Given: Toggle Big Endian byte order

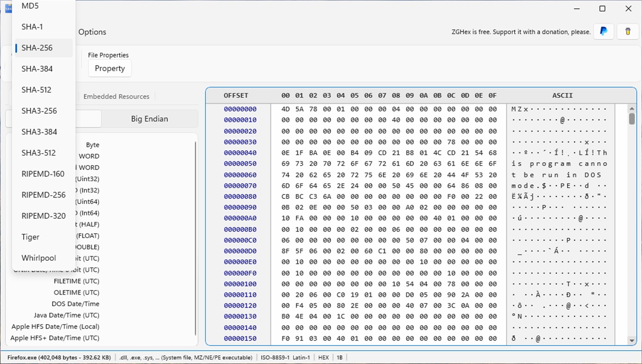Looking at the screenshot, I should (150, 119).
